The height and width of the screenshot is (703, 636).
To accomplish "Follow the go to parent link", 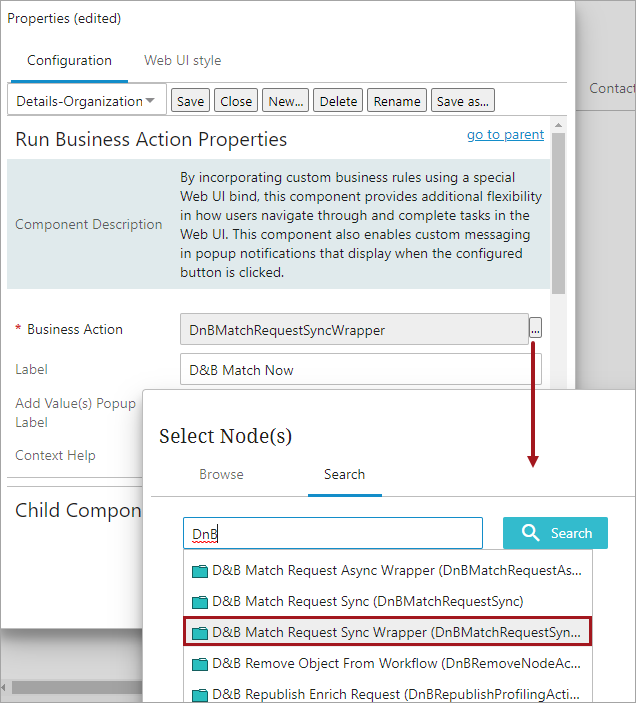I will coord(505,134).
